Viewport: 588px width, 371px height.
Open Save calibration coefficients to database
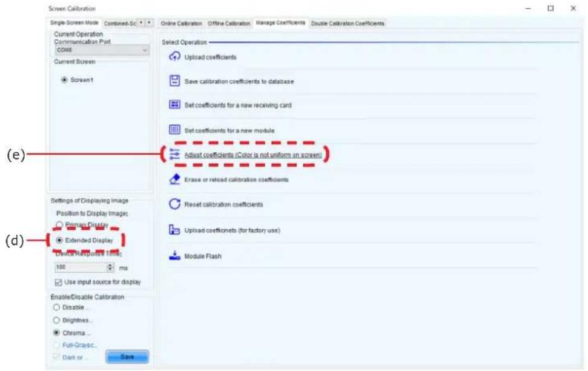239,81
